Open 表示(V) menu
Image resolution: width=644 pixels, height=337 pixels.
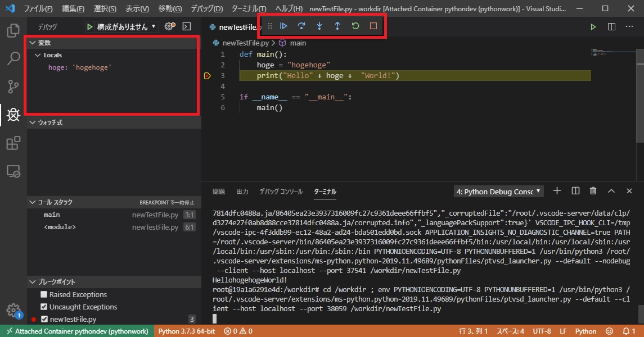click(137, 8)
